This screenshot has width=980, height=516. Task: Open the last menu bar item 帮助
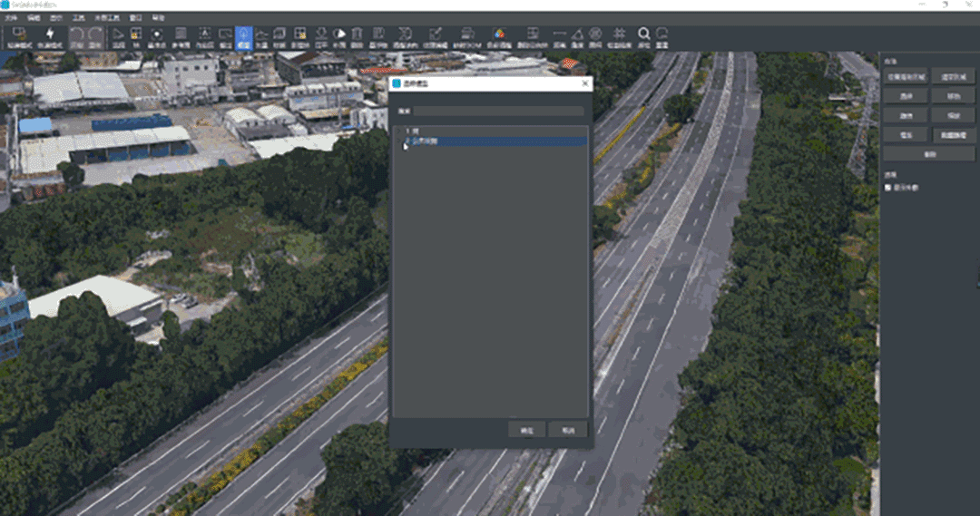click(159, 17)
